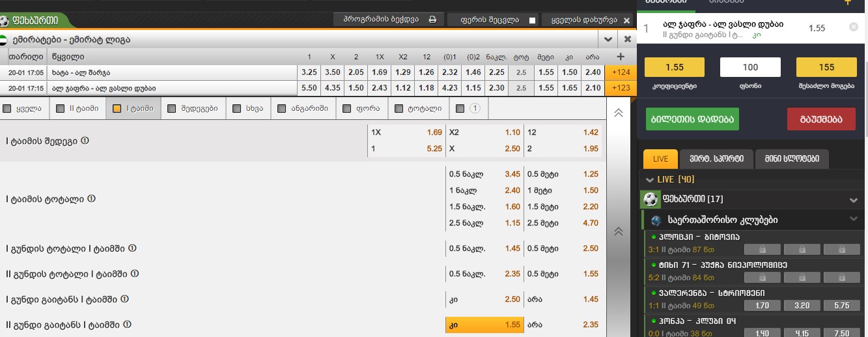Open the მინი სლოტები tab
The height and width of the screenshot is (337, 868).
(x=792, y=159)
